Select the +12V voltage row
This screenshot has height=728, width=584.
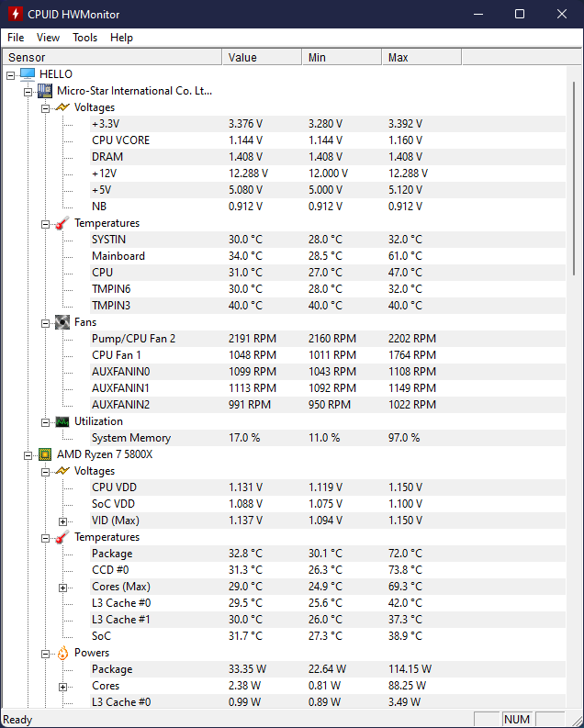328,174
